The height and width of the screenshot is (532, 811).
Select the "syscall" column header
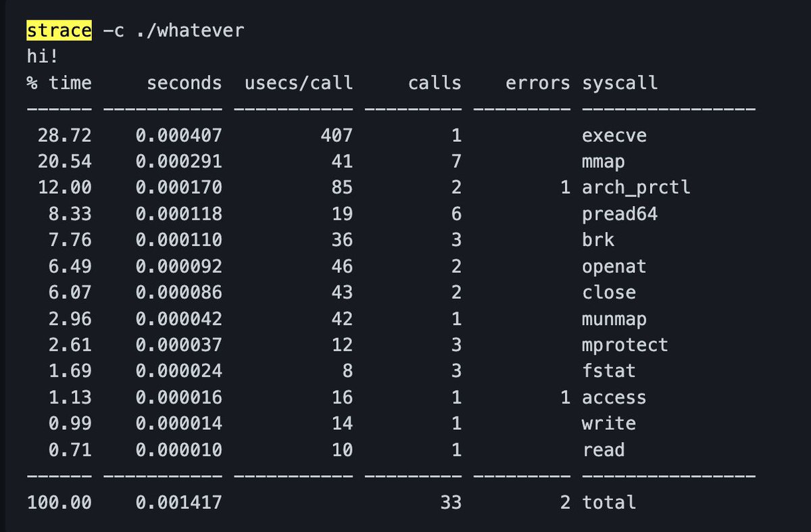click(x=620, y=83)
